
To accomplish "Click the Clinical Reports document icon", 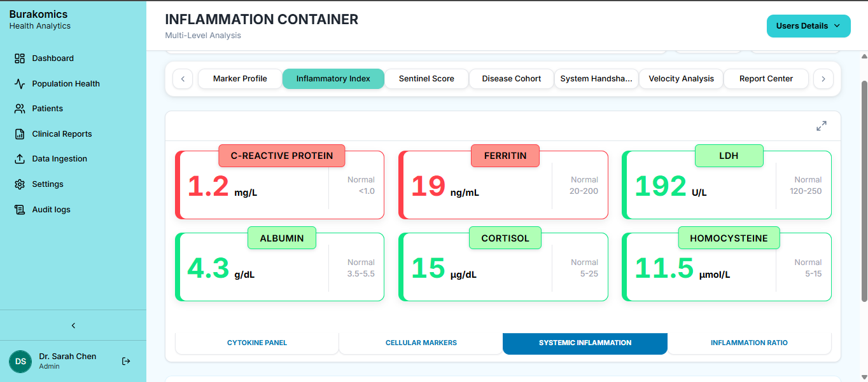I will tap(20, 134).
